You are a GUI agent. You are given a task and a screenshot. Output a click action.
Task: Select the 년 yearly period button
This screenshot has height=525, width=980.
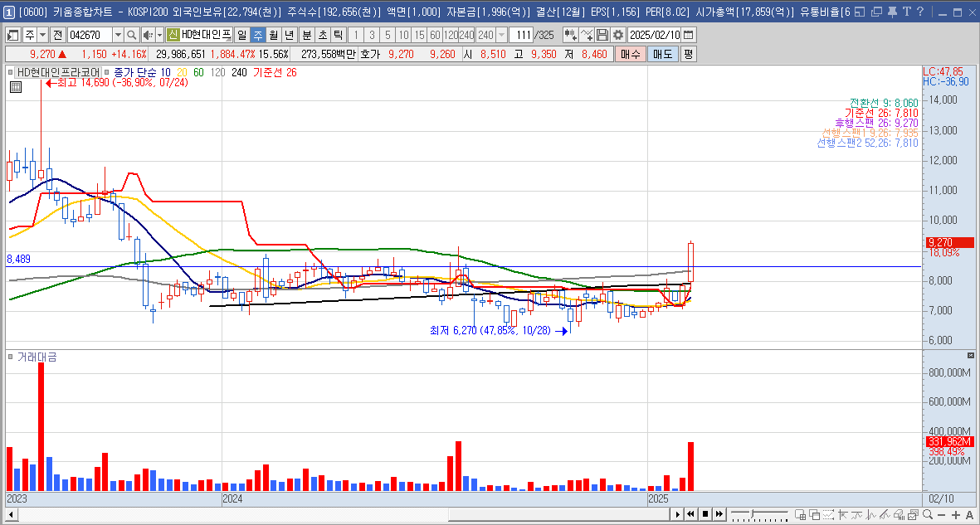288,35
